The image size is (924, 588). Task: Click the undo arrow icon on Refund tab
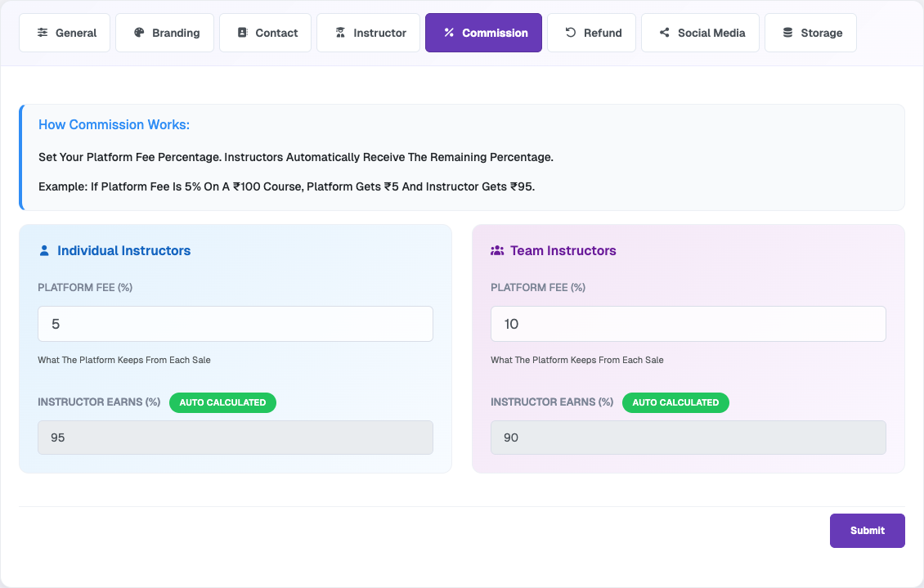coord(571,33)
